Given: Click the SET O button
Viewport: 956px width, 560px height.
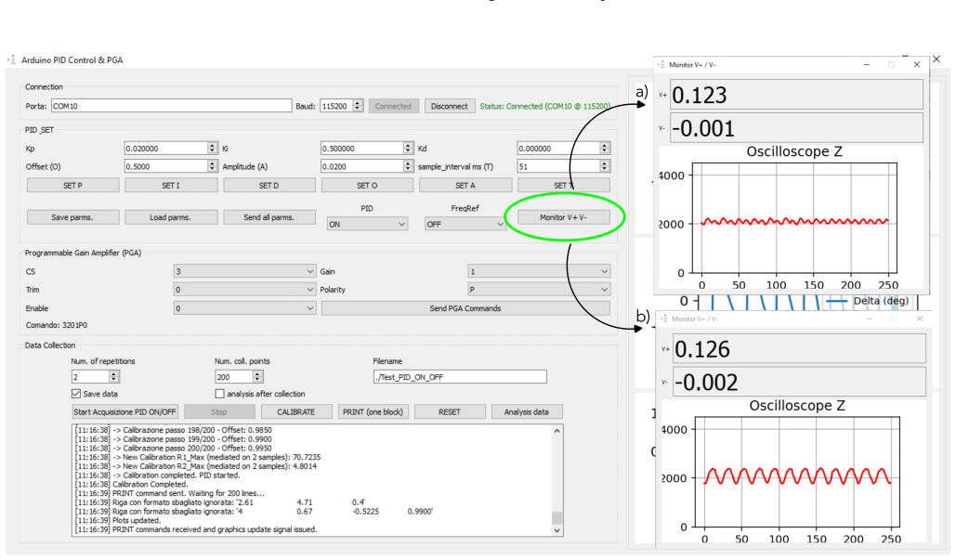Looking at the screenshot, I should [x=367, y=185].
